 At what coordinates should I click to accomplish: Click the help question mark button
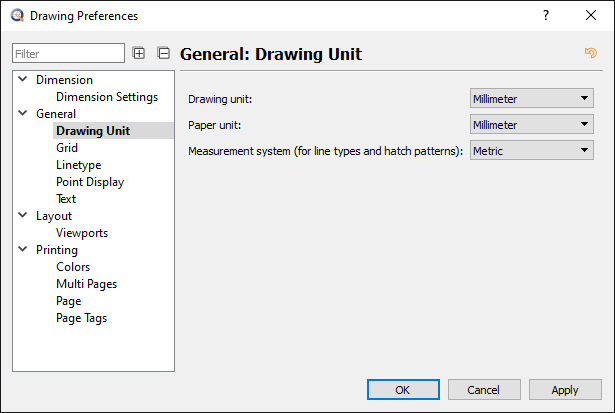pyautogui.click(x=546, y=15)
